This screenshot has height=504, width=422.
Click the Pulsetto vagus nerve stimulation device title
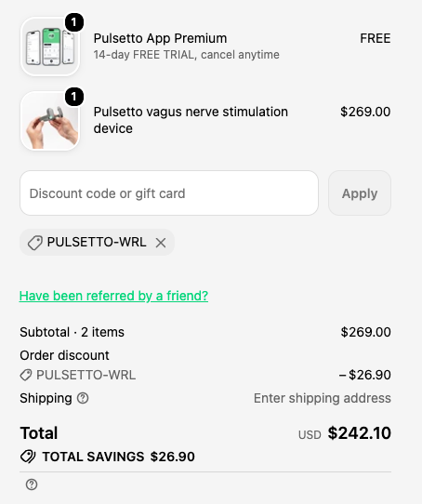click(x=191, y=120)
